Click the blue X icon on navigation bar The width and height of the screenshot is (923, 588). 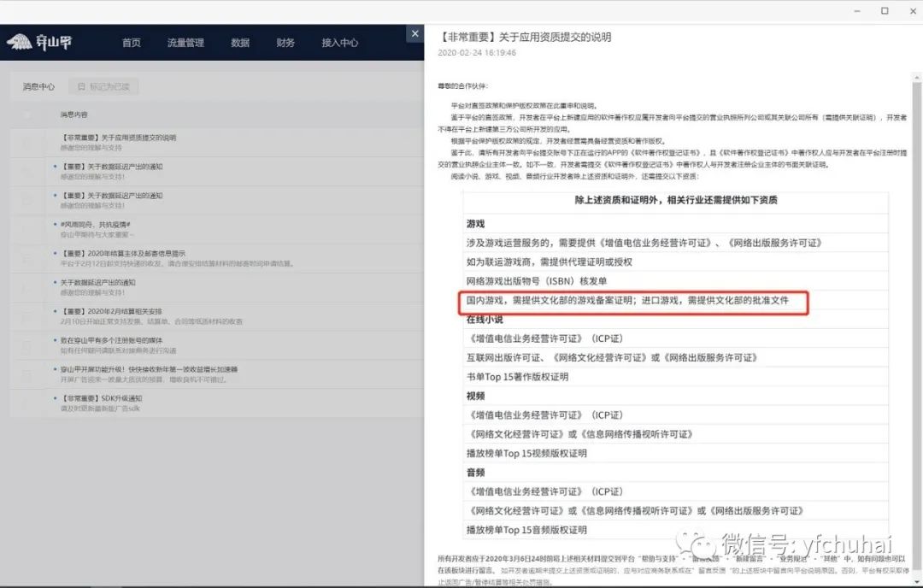(415, 32)
